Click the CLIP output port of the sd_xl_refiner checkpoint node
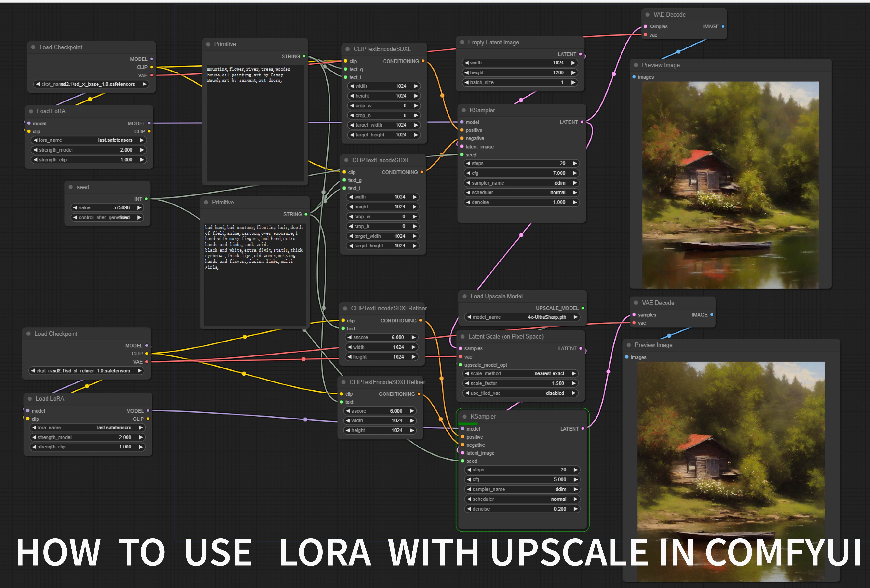This screenshot has height=588, width=870. (x=147, y=354)
